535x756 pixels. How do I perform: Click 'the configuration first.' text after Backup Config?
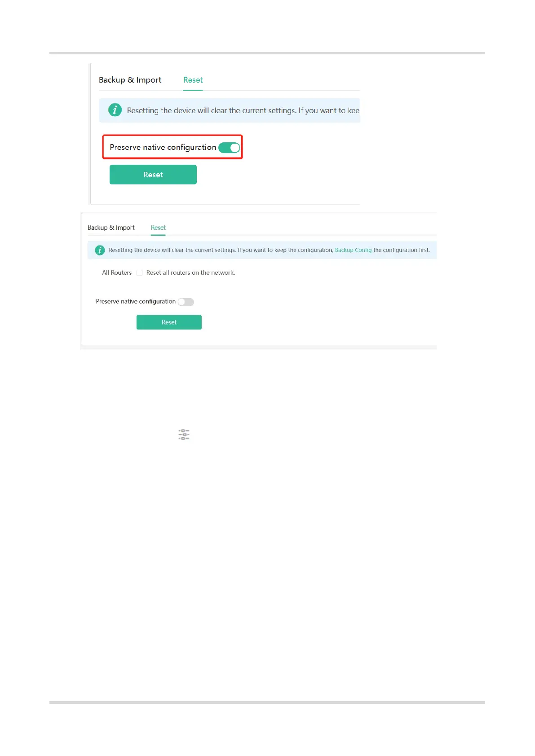point(402,250)
